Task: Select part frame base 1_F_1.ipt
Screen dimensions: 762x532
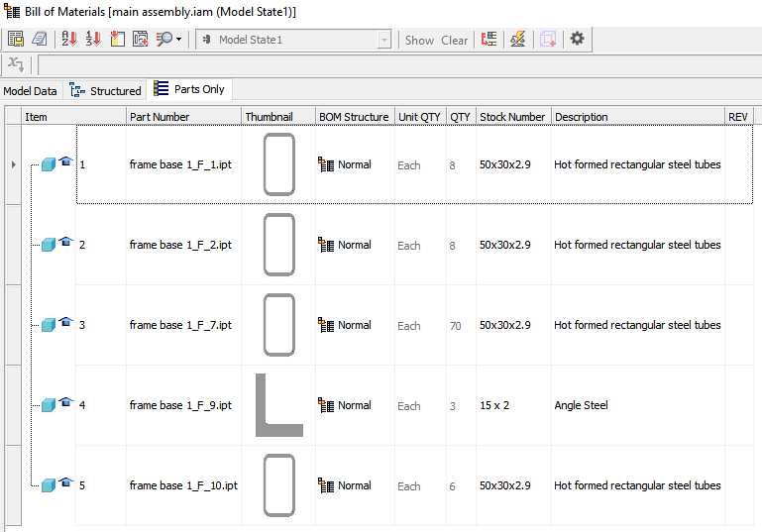Action: pyautogui.click(x=180, y=164)
